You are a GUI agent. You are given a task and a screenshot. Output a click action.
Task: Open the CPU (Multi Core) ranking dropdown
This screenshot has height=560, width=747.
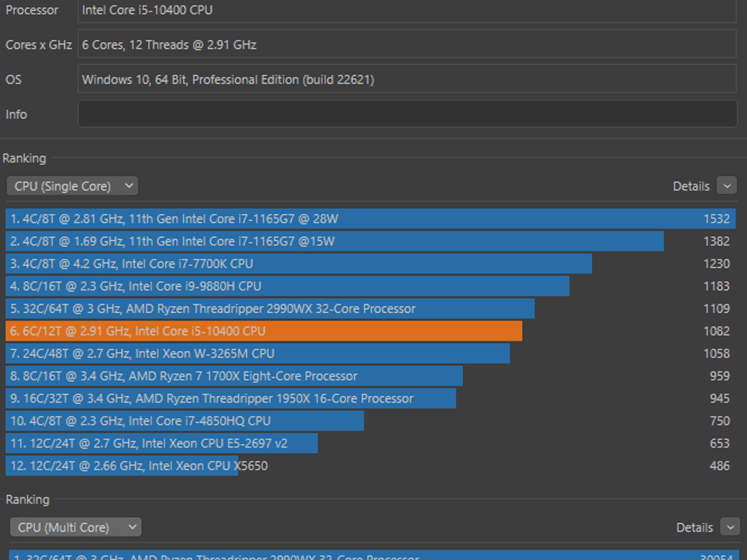(x=76, y=527)
